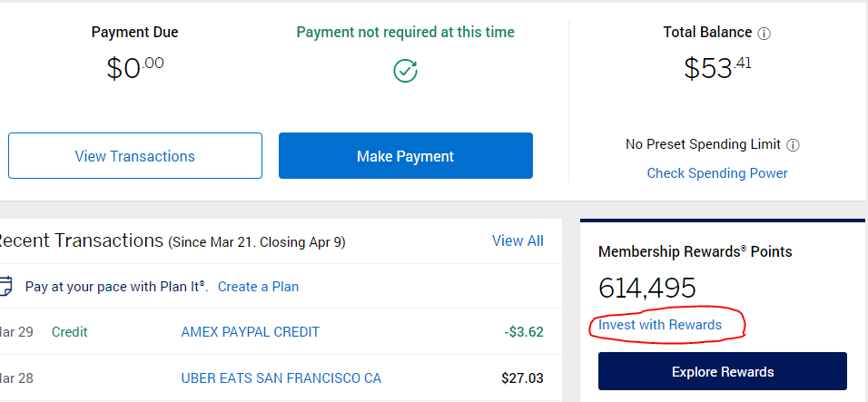Open the UBER EATS SAN FRANCISCO transaction
The height and width of the screenshot is (402, 868).
click(281, 378)
